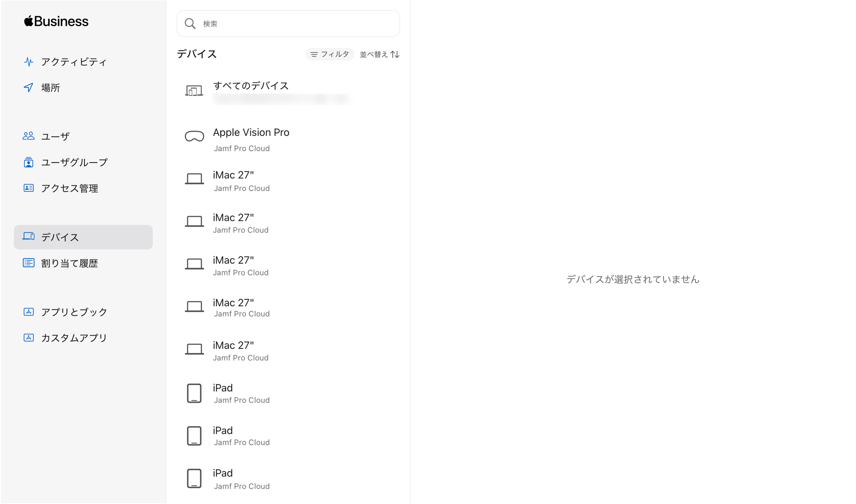The width and height of the screenshot is (856, 504).
Task: Select デバイス sidebar item
Action: [x=83, y=237]
